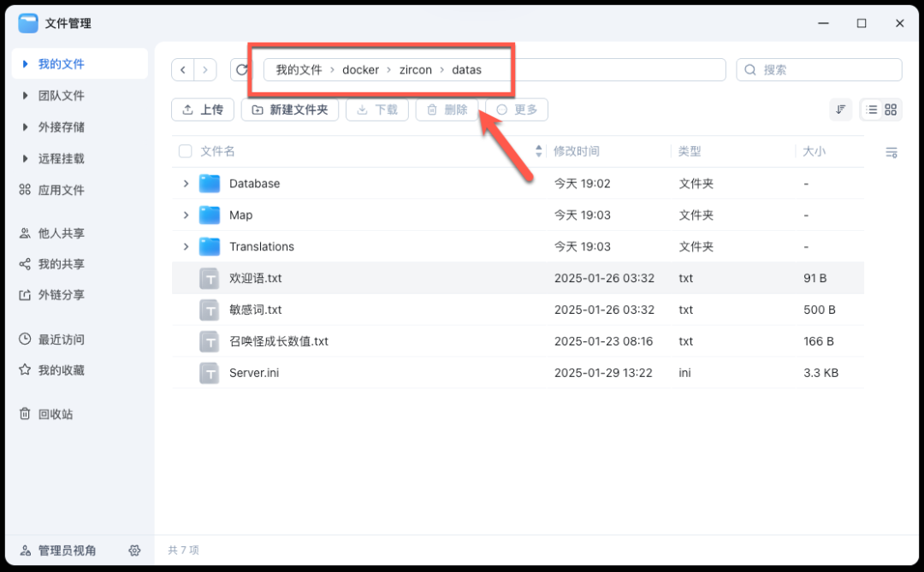Expand the Database folder

[x=187, y=183]
